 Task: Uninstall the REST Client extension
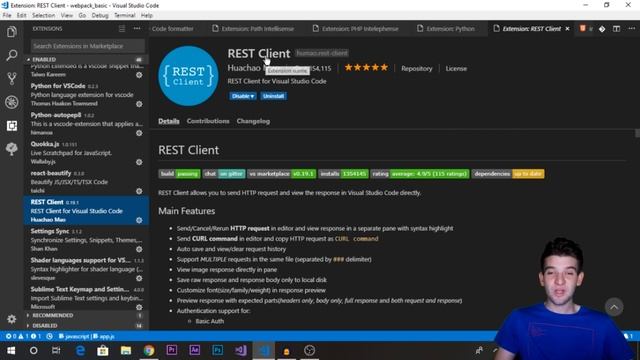pyautogui.click(x=273, y=96)
